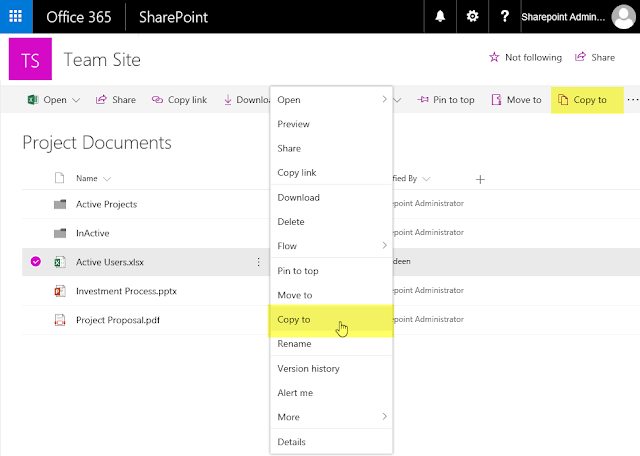Click Move to in the command toolbar
This screenshot has height=456, width=640.
click(516, 100)
